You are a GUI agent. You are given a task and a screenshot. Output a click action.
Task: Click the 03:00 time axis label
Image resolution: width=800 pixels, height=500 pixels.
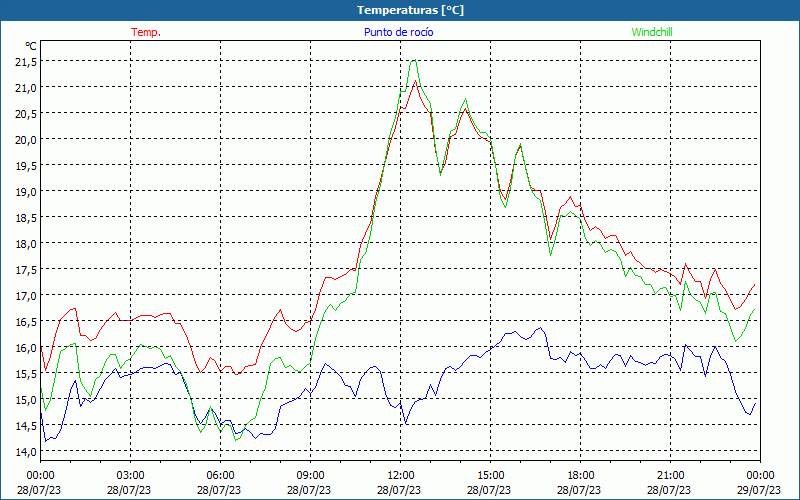point(131,476)
